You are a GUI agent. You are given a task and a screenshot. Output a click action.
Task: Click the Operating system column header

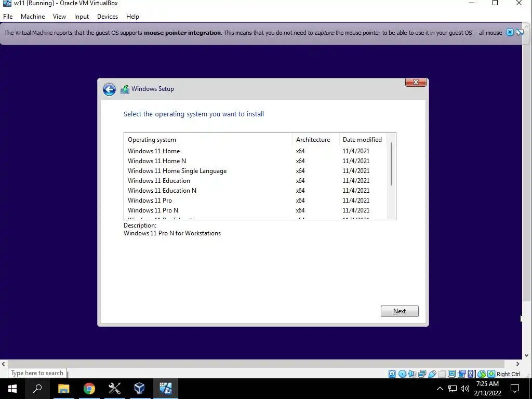click(208, 139)
